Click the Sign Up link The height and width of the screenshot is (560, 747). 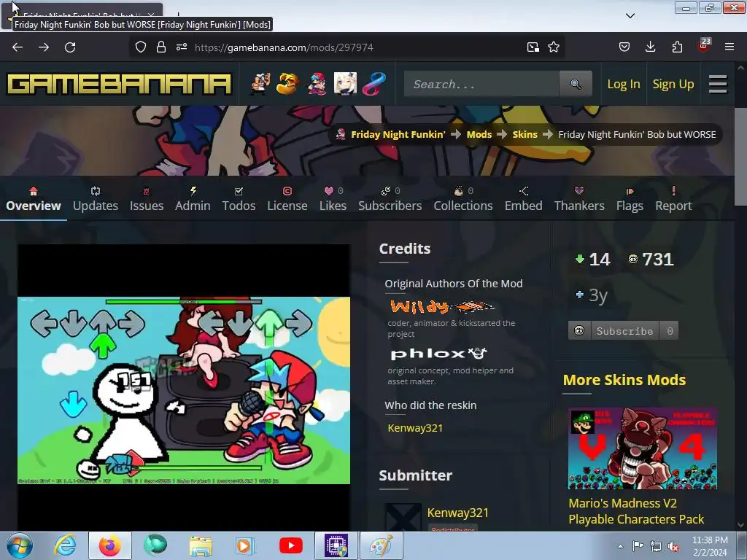(x=673, y=85)
